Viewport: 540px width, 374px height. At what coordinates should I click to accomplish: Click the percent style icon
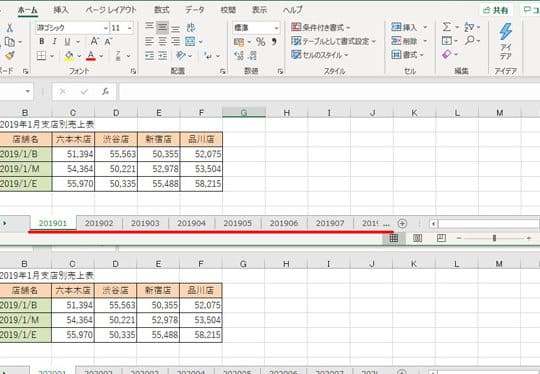coord(261,42)
